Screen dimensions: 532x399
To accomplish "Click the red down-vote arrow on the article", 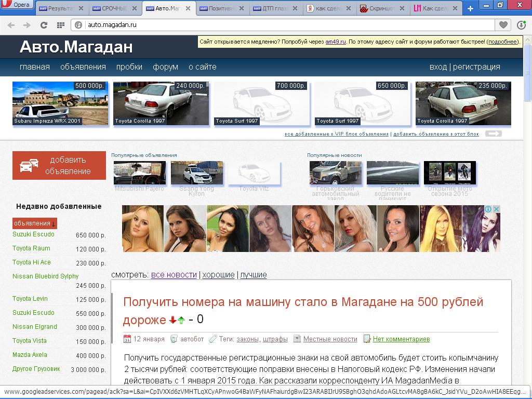I will click(x=173, y=320).
